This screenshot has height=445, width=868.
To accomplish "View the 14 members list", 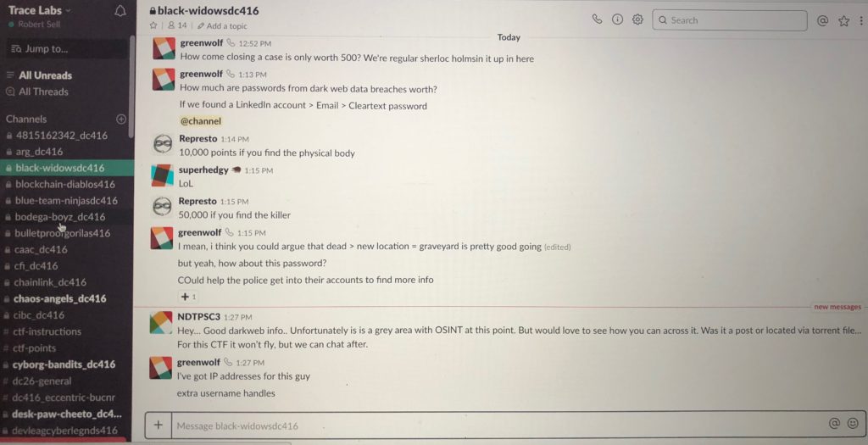I will [x=177, y=25].
